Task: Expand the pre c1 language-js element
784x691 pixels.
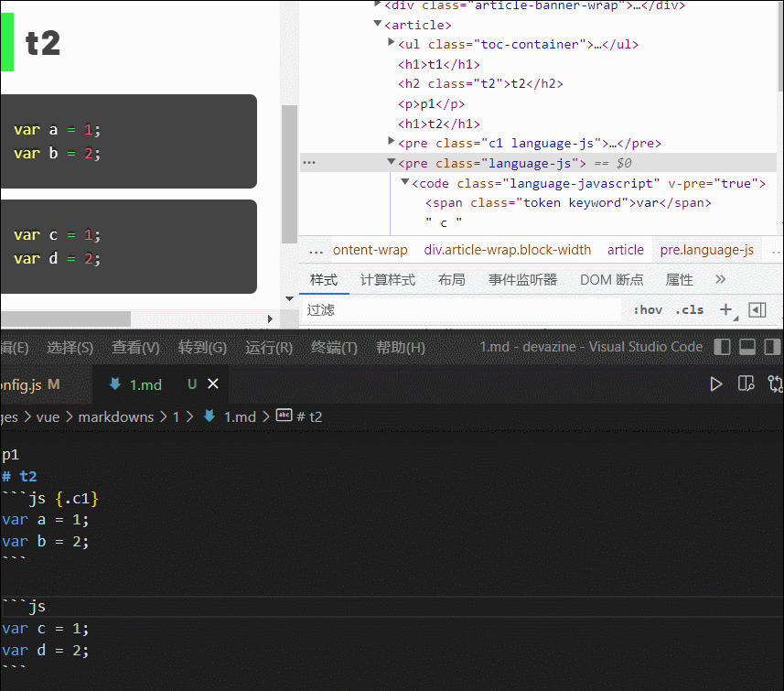Action: 392,141
